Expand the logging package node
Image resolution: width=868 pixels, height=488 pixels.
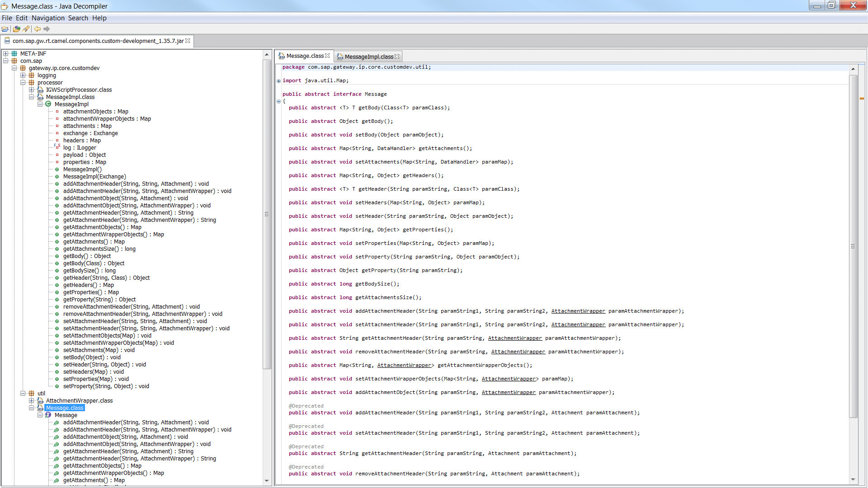point(23,75)
